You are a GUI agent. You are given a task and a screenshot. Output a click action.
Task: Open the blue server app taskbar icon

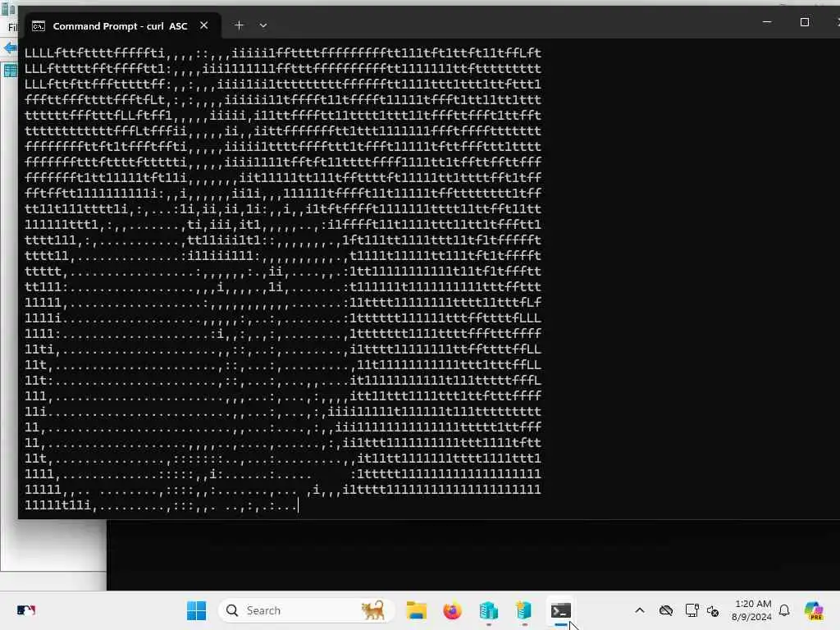(488, 610)
